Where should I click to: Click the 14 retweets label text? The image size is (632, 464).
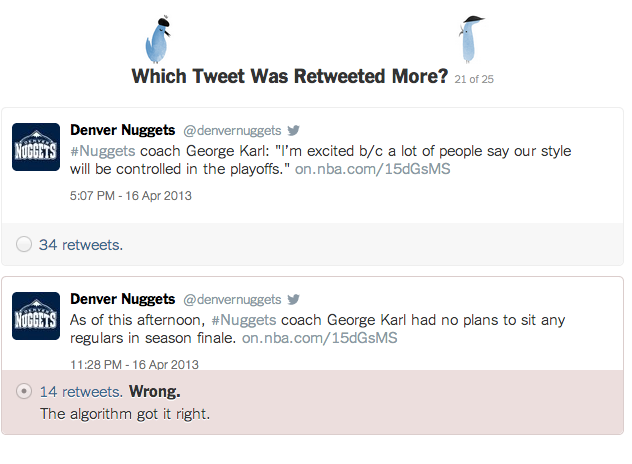click(81, 391)
